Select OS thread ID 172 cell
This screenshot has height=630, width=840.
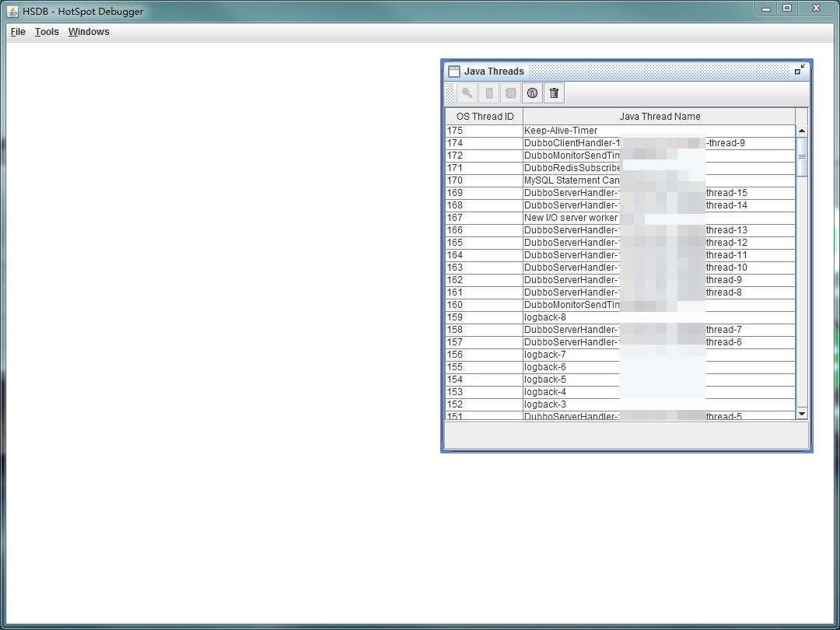click(x=485, y=156)
